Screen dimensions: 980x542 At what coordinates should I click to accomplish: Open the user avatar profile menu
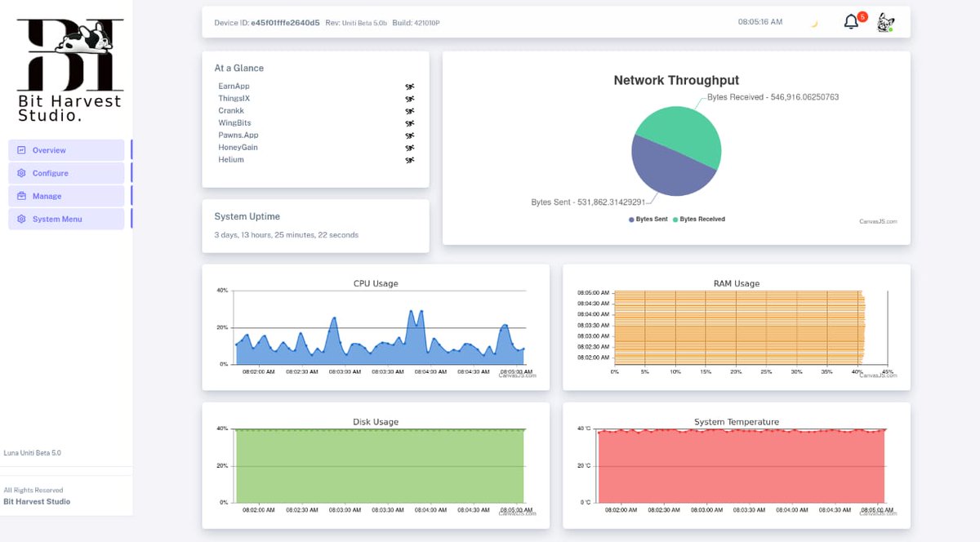885,23
